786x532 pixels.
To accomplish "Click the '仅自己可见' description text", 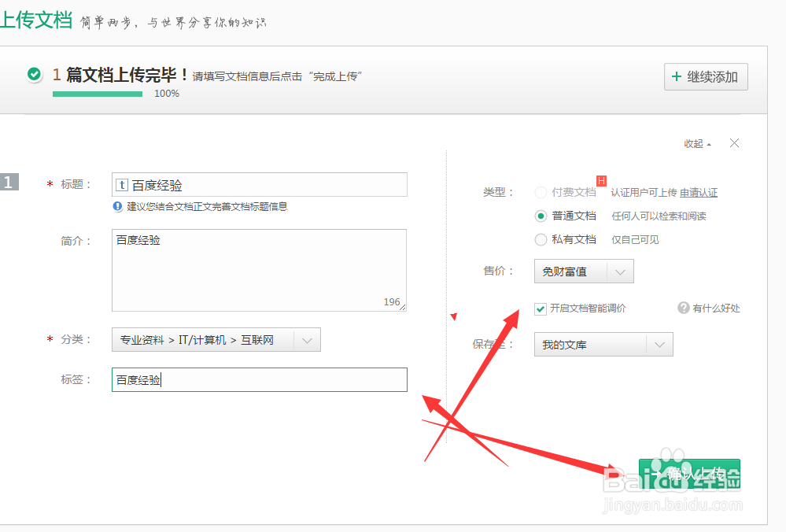I will 635,240.
